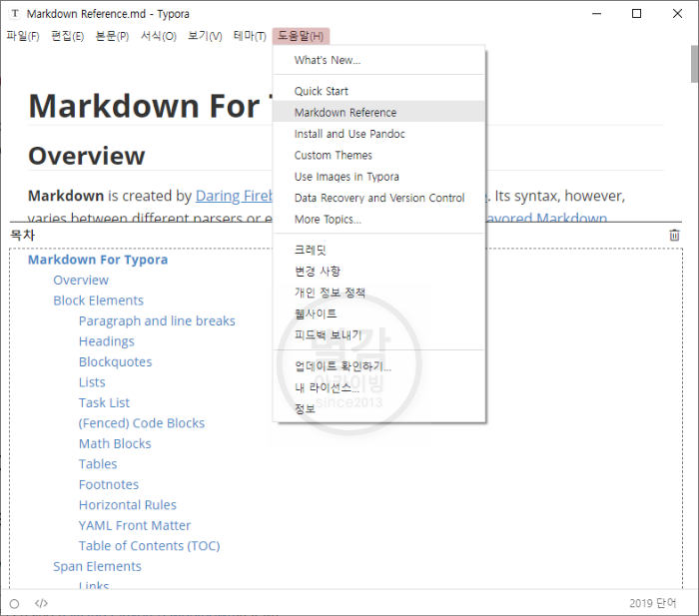Select Use Images in Typora
This screenshot has height=616, width=699.
click(378, 177)
